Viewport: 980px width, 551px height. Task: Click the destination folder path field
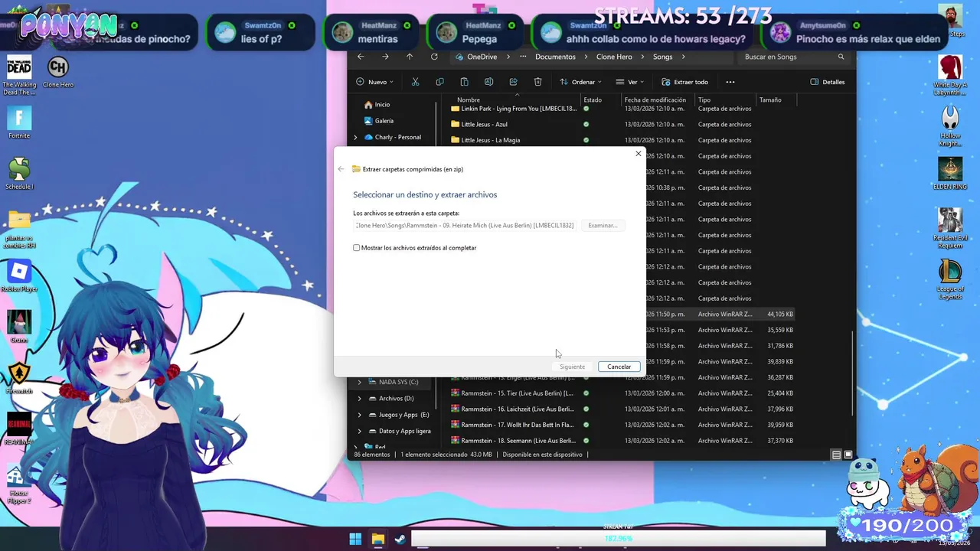coord(465,226)
